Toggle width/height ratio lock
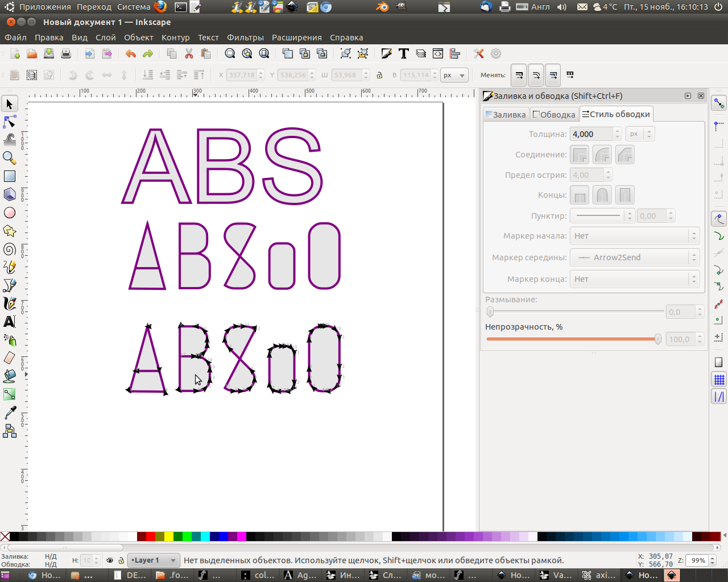This screenshot has width=728, height=582. click(379, 75)
